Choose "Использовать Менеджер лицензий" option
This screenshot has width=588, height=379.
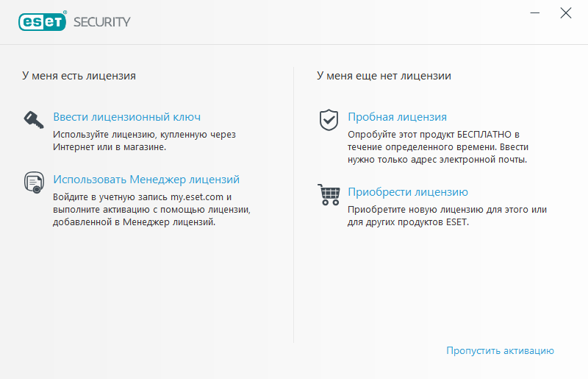pyautogui.click(x=146, y=180)
